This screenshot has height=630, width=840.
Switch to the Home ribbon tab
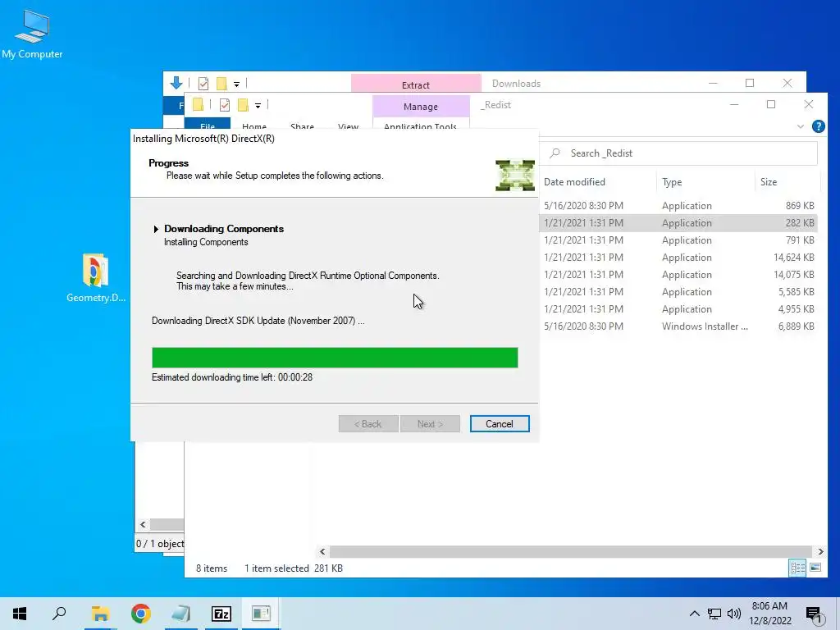254,126
